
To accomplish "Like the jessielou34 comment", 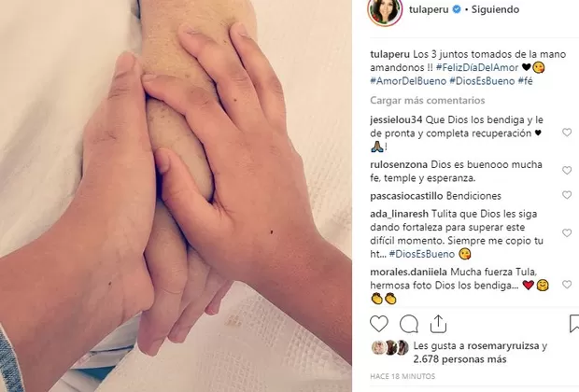I will 567,133.
